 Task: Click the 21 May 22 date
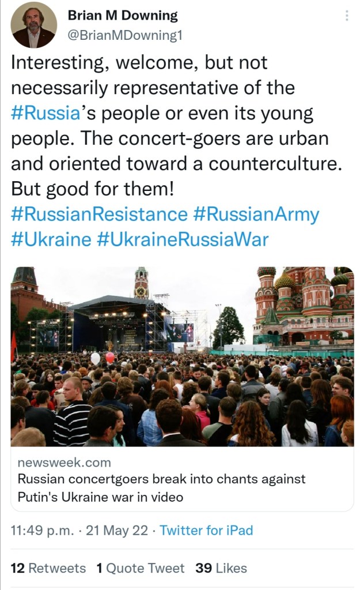click(x=117, y=531)
